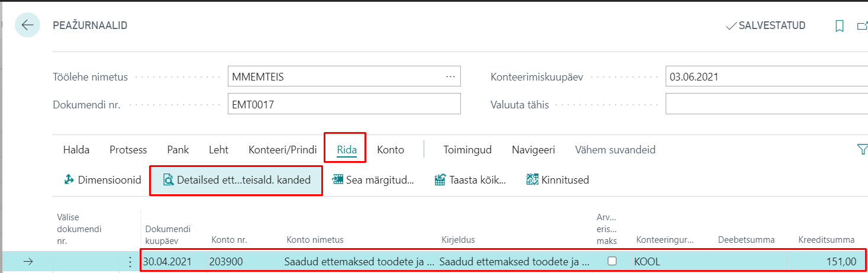Open the Konteeri/Prindi menu
Viewport: 868px width, 273px height.
click(x=283, y=150)
